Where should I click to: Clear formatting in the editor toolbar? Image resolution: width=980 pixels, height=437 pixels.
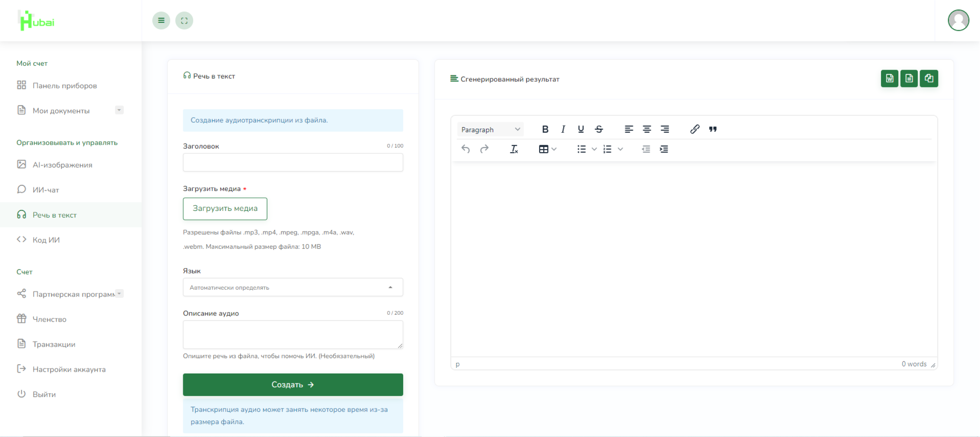pos(514,149)
